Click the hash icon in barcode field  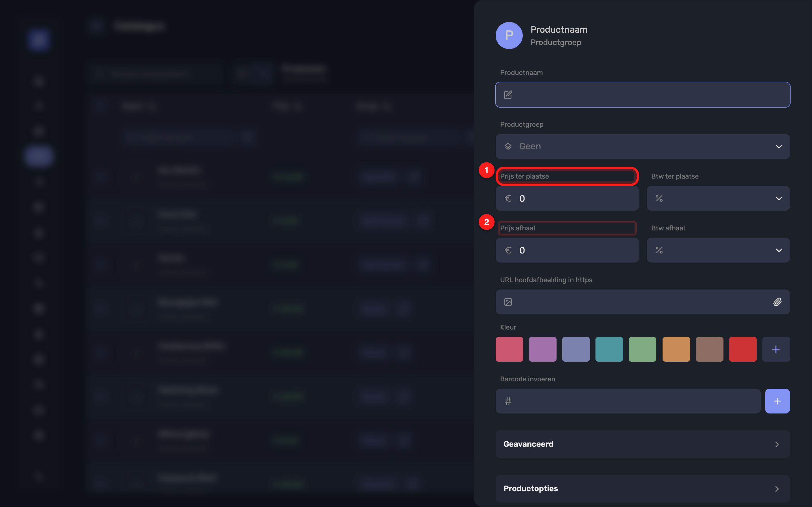point(508,401)
